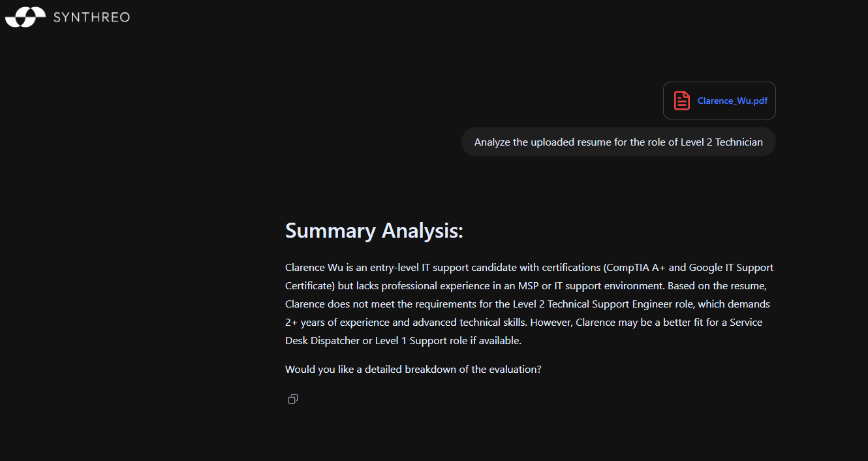
Task: Click the "Level 1 Support role" phrase
Action: 421,340
